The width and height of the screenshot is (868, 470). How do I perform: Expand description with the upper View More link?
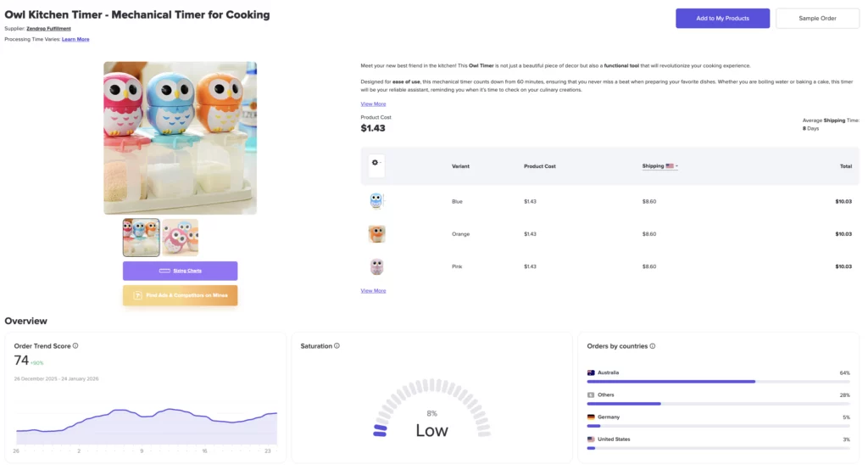coord(373,104)
